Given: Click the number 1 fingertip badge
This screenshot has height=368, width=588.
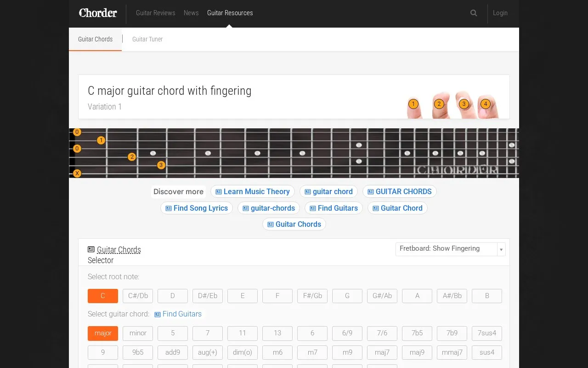Looking at the screenshot, I should coord(413,104).
